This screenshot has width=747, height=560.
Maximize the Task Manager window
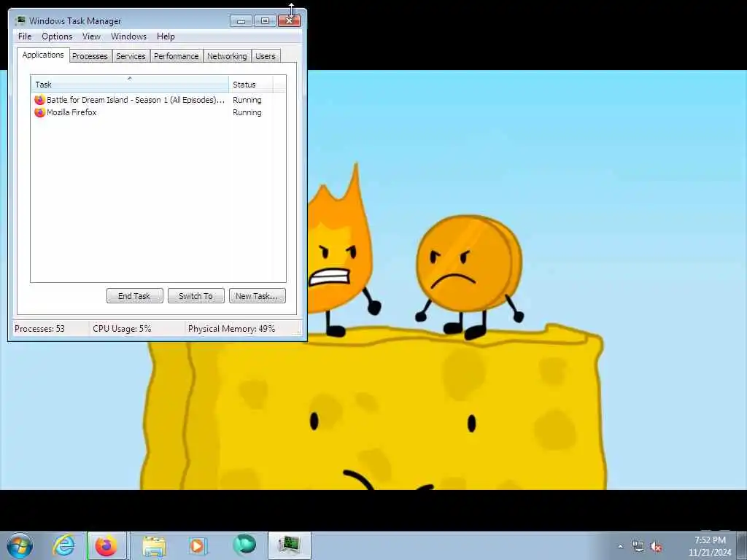coord(265,20)
